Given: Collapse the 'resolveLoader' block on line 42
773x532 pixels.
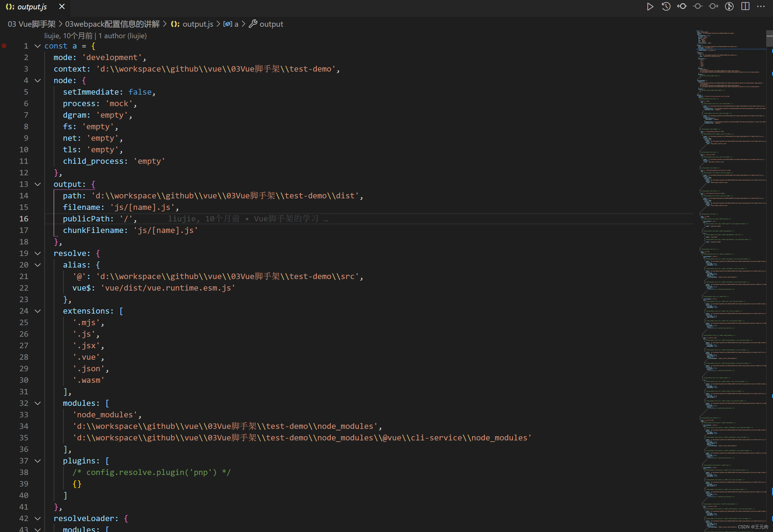Looking at the screenshot, I should pos(38,519).
